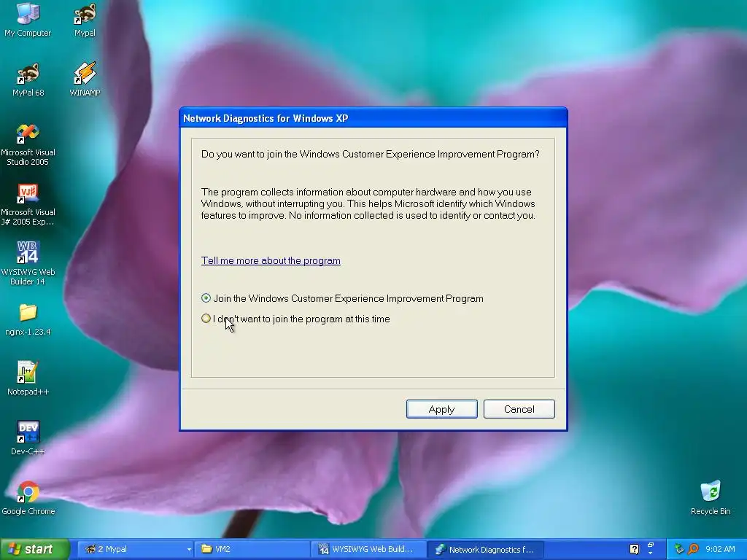The height and width of the screenshot is (560, 747).
Task: Click the Network Diagnostics taskbar button
Action: (x=486, y=549)
